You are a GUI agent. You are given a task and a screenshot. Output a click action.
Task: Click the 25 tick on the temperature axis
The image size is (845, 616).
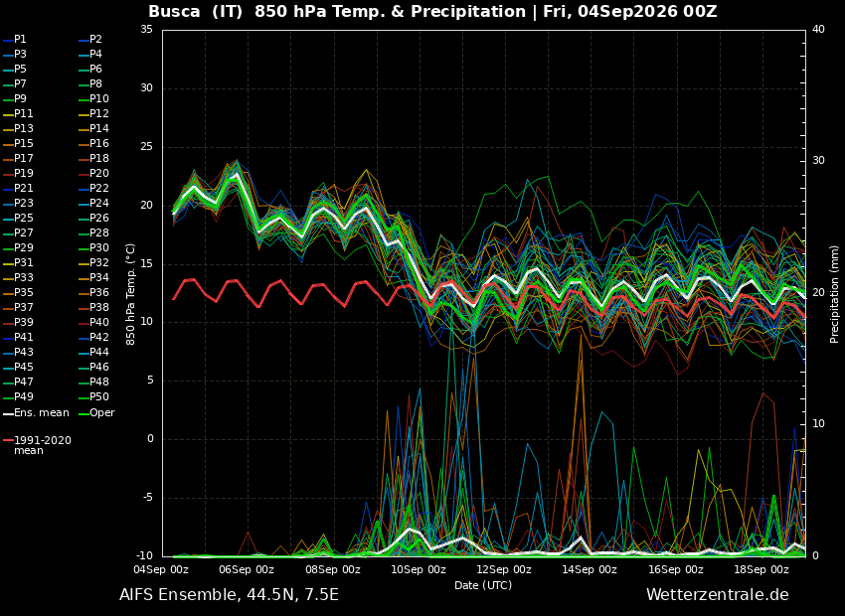(146, 147)
